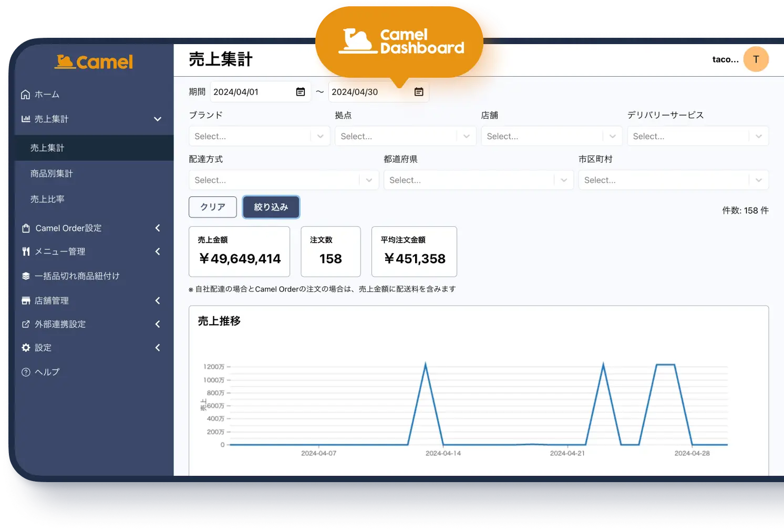This screenshot has height=532, width=784.
Task: Click the start date field 2024/04/01
Action: 260,92
